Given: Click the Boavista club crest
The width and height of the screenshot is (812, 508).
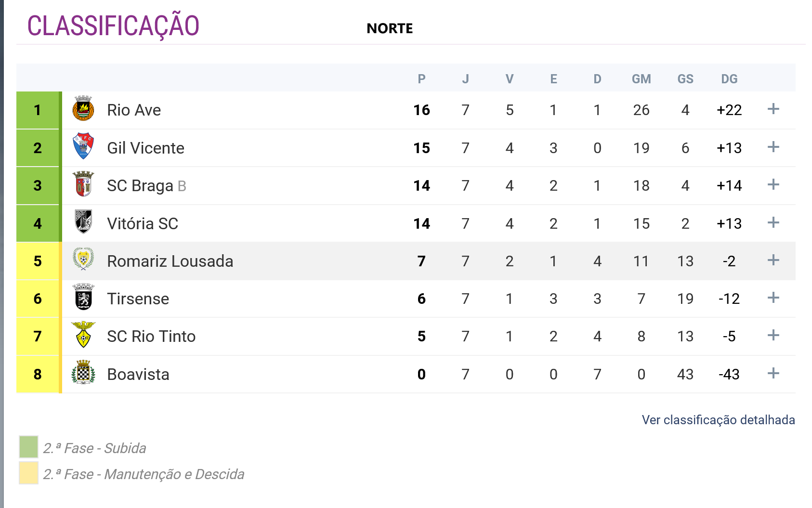Looking at the screenshot, I should (83, 373).
